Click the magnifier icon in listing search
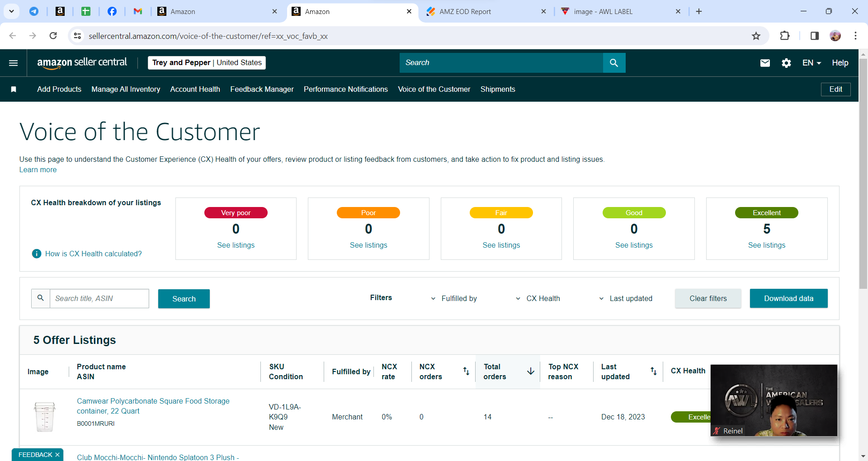 [41, 298]
